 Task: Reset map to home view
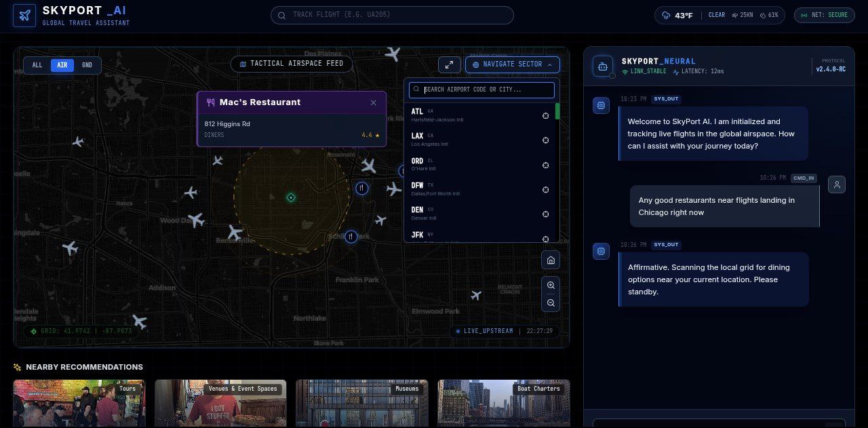point(551,260)
